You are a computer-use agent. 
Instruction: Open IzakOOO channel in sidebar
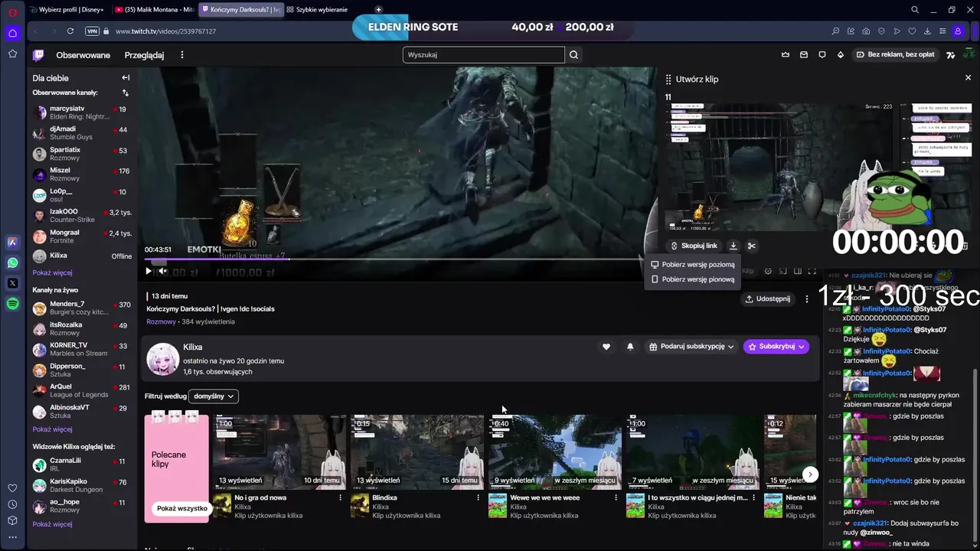(x=81, y=216)
